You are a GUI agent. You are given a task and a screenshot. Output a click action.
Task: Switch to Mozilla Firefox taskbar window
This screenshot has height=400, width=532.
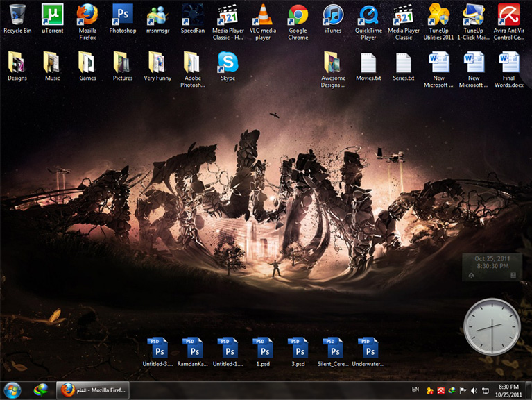point(93,390)
